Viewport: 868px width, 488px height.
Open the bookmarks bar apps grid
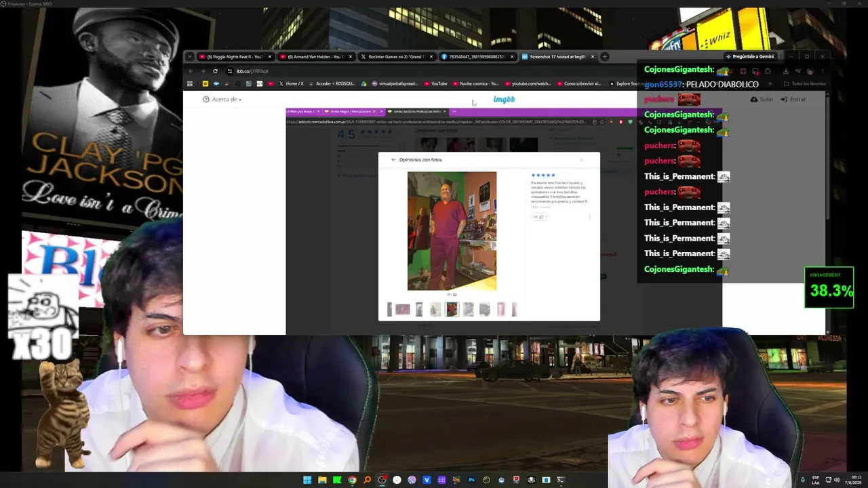[190, 84]
